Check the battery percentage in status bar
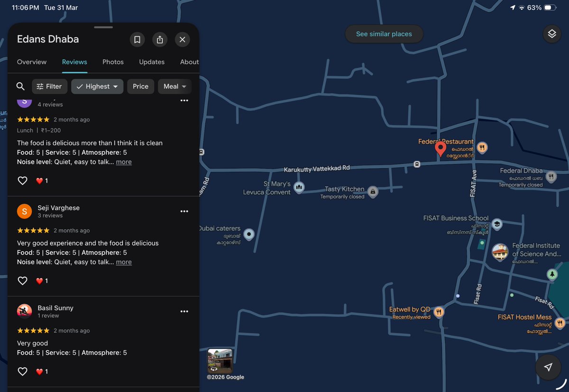The height and width of the screenshot is (392, 569). click(534, 8)
